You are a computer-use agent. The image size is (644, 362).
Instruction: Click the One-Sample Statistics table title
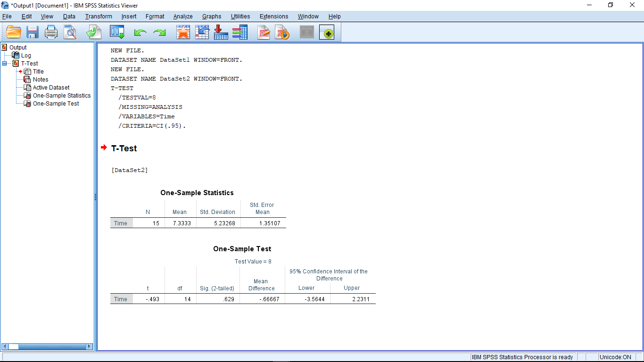[197, 193]
